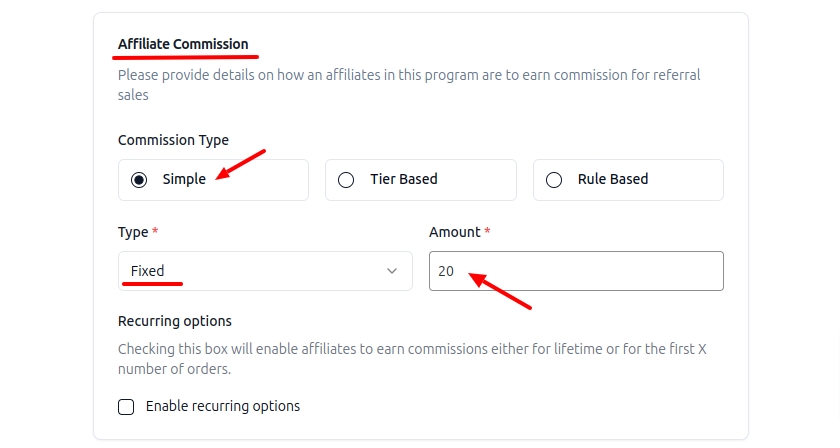Click the red asterisk beside Amount

[487, 232]
